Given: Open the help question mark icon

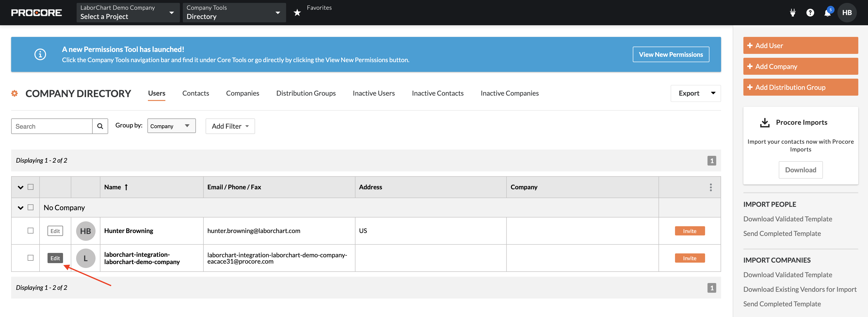Looking at the screenshot, I should [810, 12].
